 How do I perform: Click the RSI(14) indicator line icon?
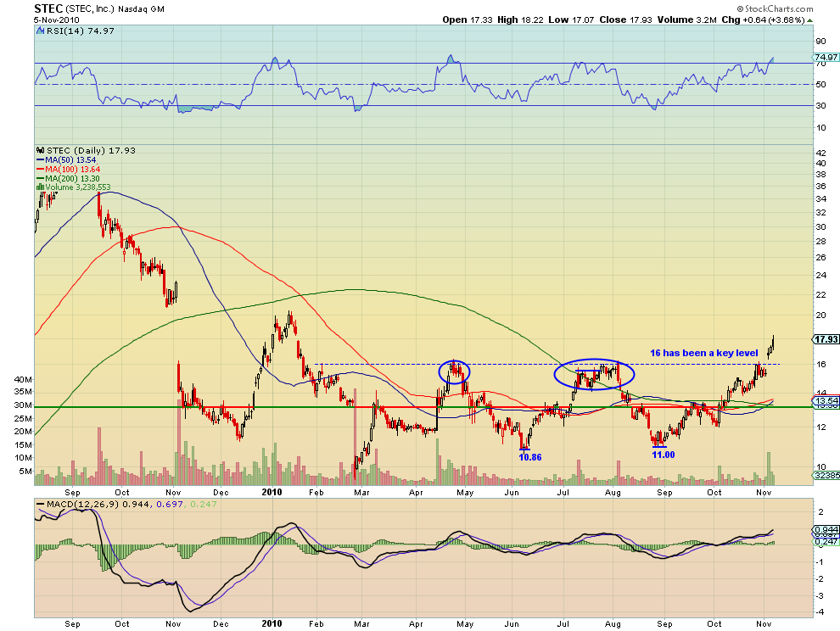pyautogui.click(x=40, y=31)
